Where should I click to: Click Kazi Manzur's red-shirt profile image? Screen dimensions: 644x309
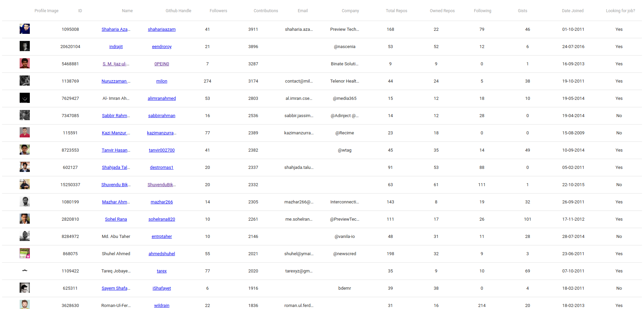click(25, 133)
